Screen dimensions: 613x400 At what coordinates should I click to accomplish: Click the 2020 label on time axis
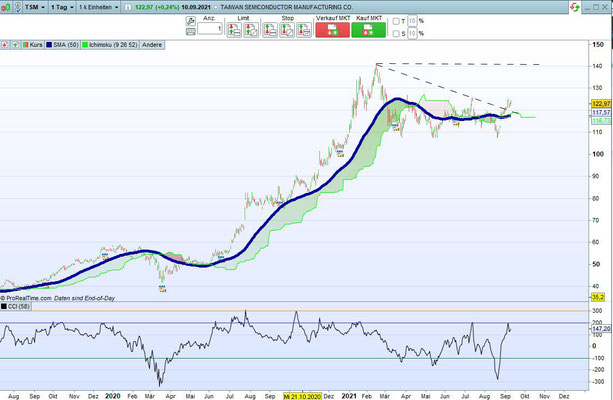113,396
